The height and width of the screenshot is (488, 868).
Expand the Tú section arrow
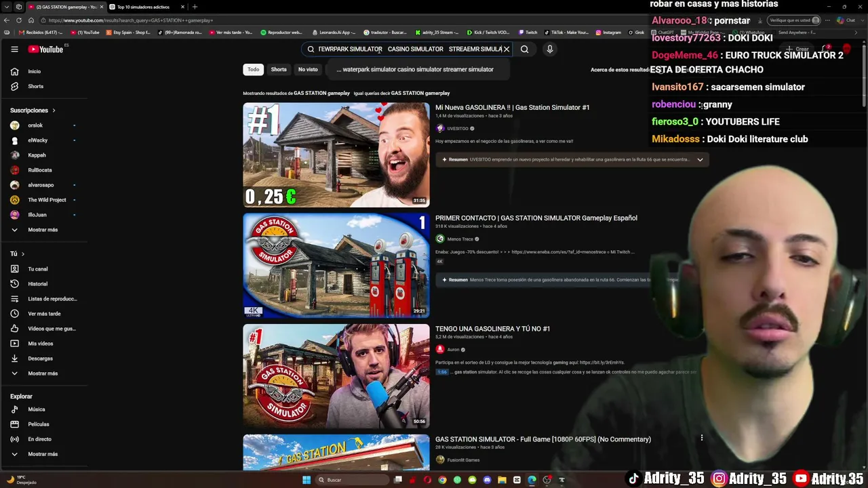coord(22,254)
